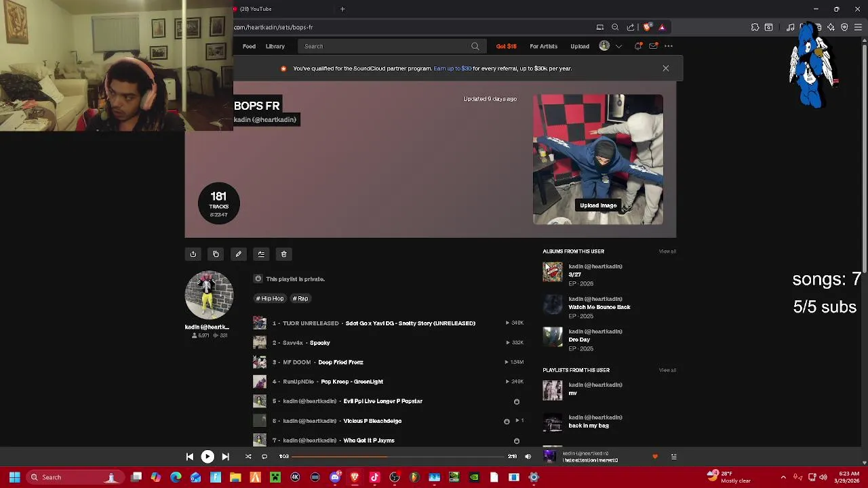
Task: Go to the Upload page
Action: [580, 46]
